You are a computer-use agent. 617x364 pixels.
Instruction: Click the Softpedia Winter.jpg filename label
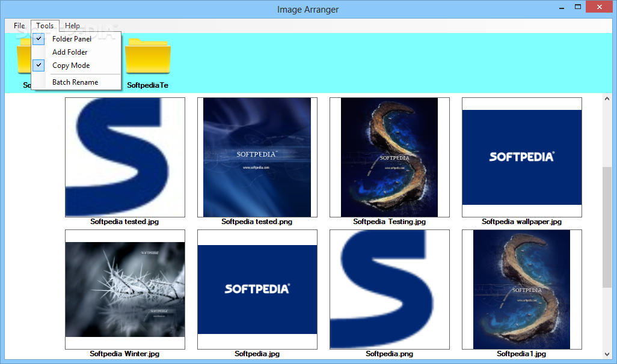[x=124, y=354]
